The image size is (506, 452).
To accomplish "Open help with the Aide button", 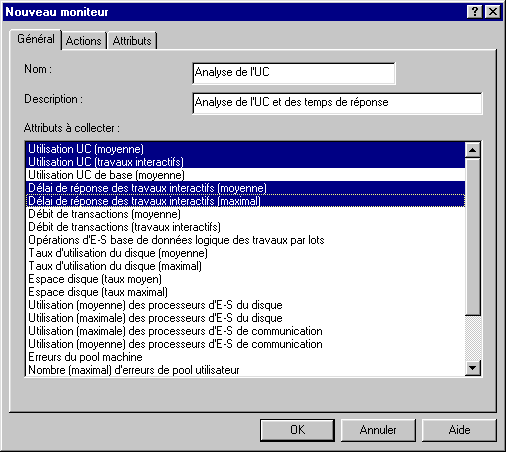I will [x=459, y=430].
